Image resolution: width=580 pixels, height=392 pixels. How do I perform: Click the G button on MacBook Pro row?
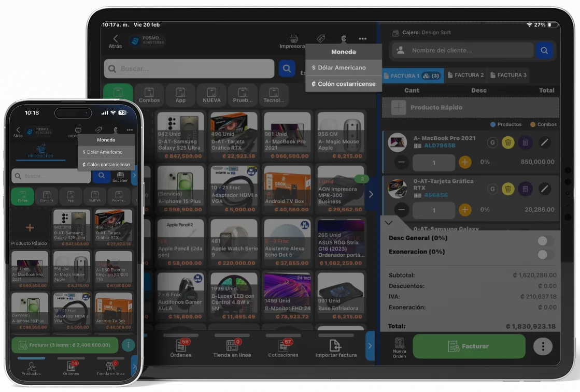pyautogui.click(x=492, y=142)
